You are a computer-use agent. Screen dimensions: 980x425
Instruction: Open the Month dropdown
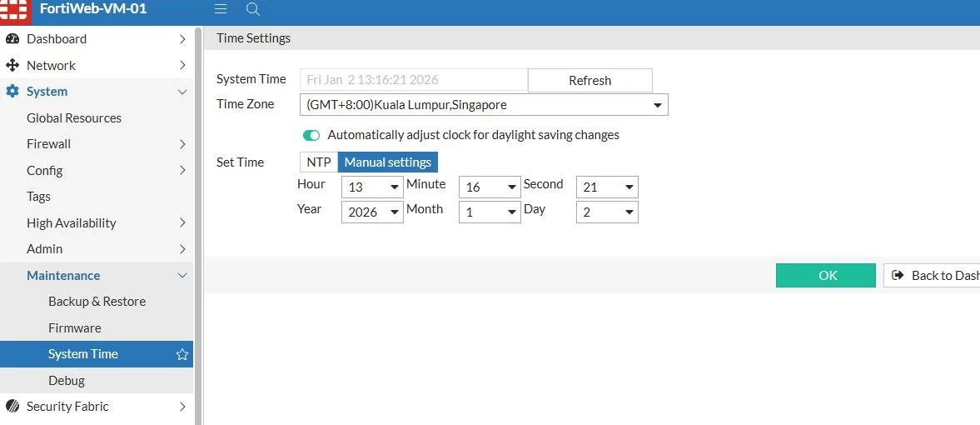tap(490, 212)
